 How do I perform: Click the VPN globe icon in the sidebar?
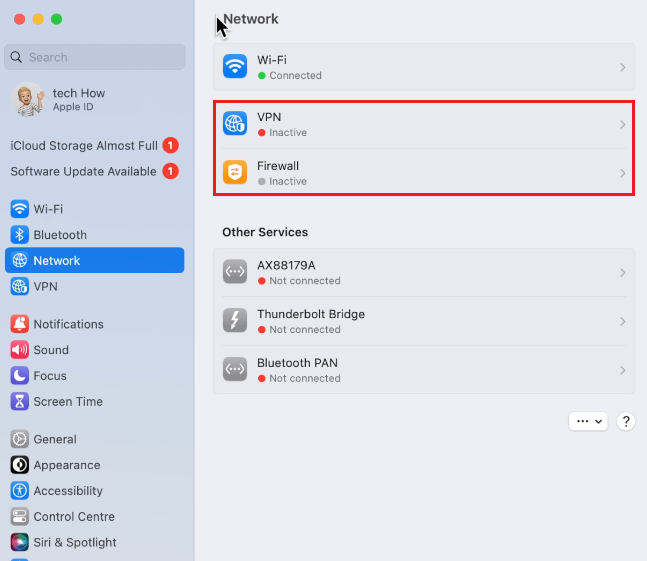[x=19, y=286]
